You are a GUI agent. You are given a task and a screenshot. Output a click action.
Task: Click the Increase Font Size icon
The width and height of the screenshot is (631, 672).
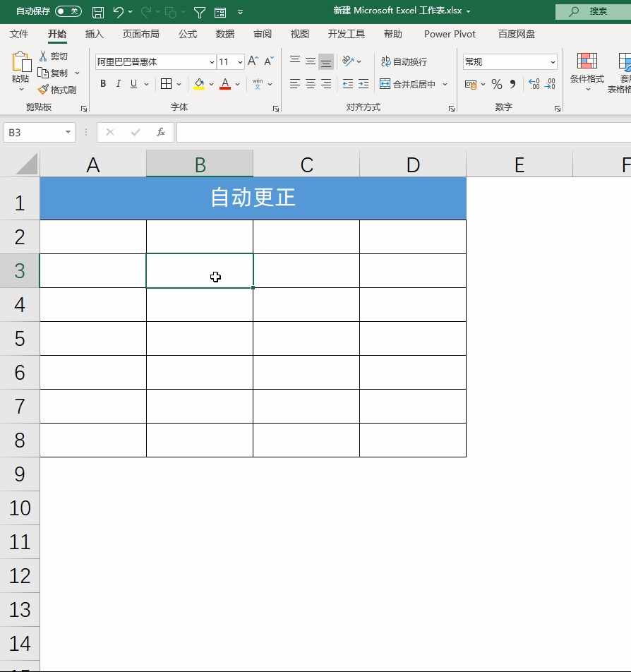[253, 61]
